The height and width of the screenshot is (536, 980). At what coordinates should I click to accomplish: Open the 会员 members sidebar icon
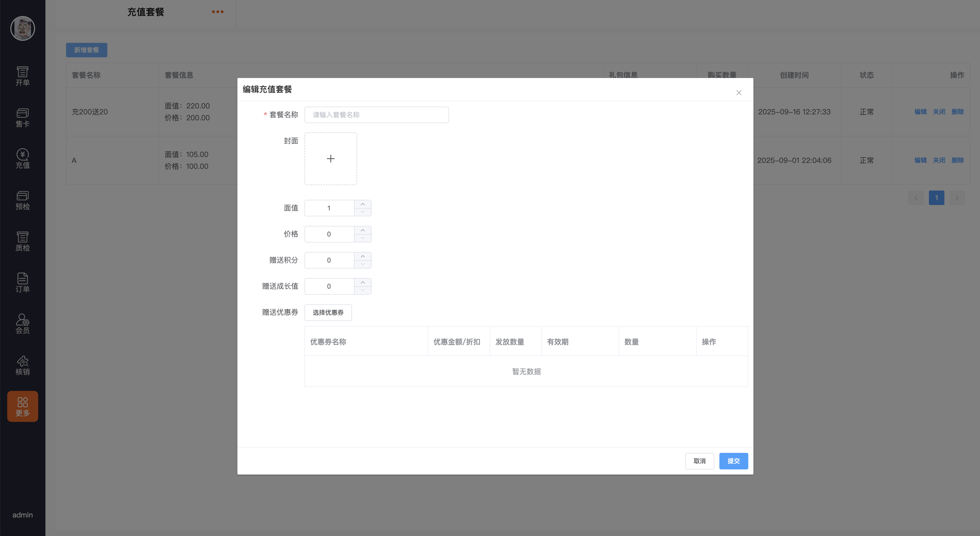[x=22, y=324]
